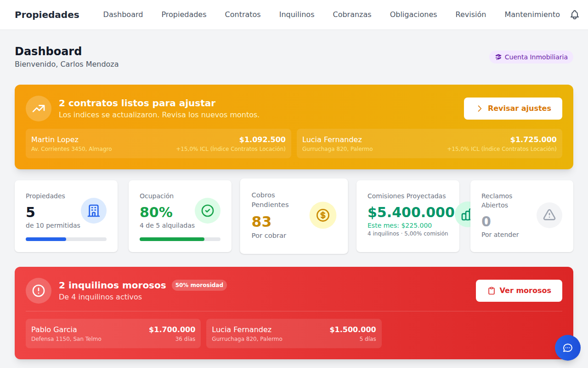This screenshot has height=368, width=588.
Task: Click the clipboard icon inside Ver morosos button
Action: click(x=491, y=290)
